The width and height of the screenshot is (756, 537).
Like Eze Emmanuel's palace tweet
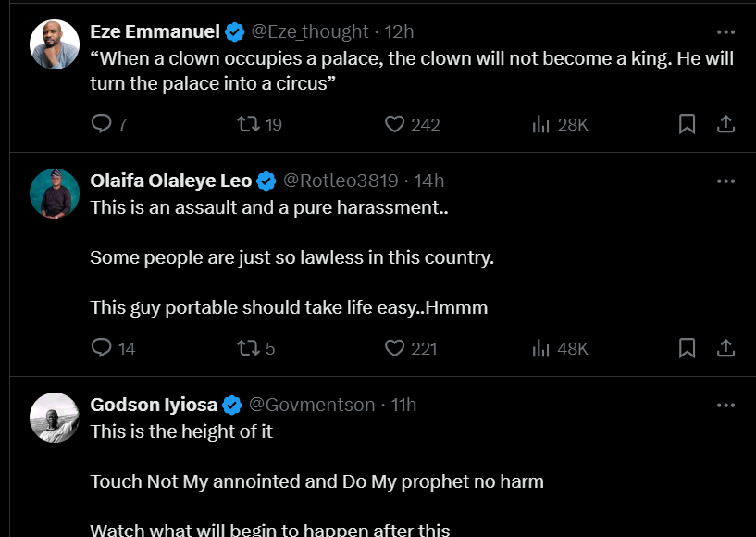click(395, 124)
